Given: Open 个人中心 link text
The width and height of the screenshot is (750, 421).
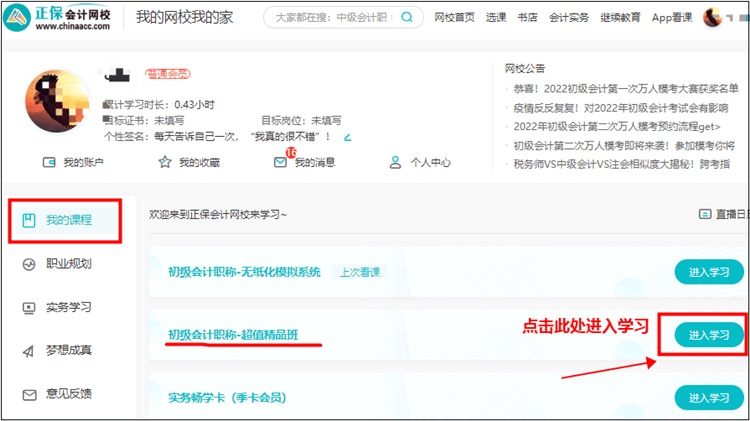Looking at the screenshot, I should click(430, 163).
